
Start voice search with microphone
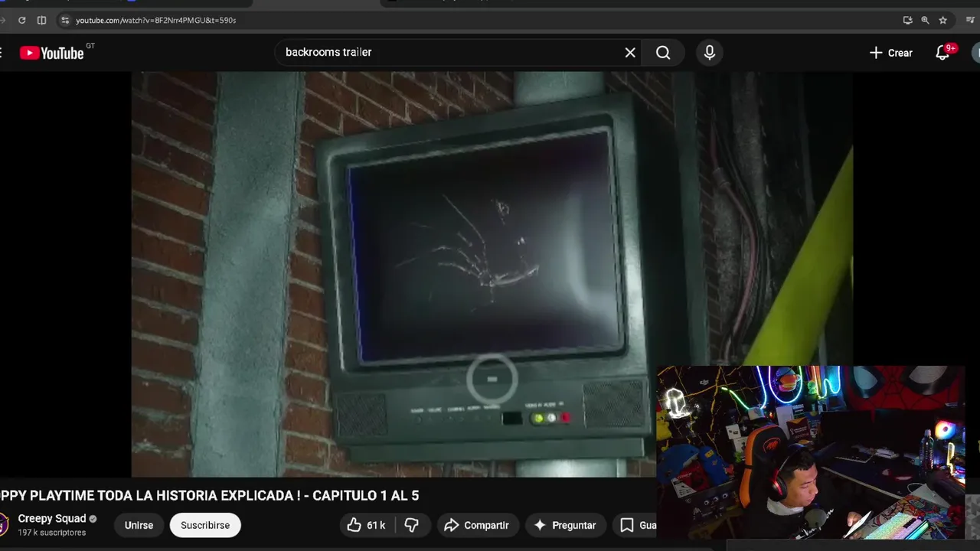pos(710,52)
